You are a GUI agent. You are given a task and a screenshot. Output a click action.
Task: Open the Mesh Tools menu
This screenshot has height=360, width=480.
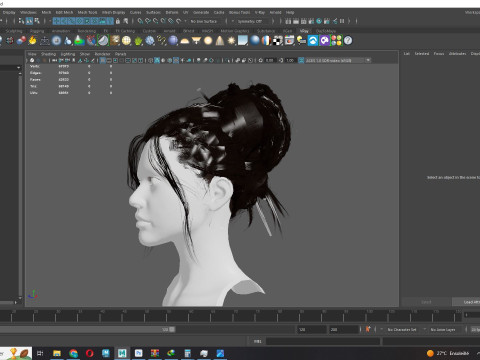pos(87,12)
